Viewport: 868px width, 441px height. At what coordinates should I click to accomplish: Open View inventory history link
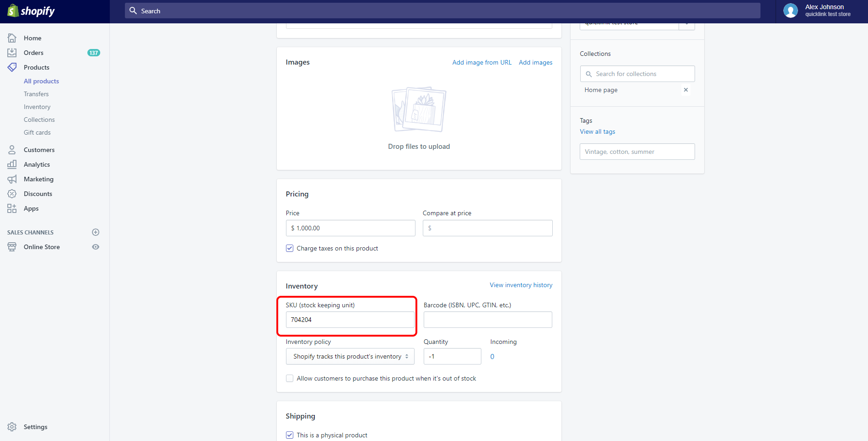[x=521, y=285]
